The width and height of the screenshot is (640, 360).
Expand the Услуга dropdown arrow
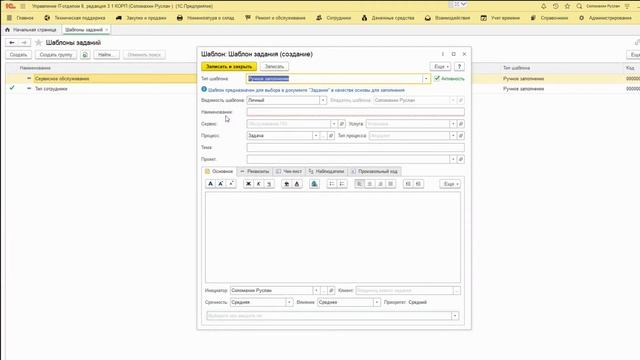(x=453, y=124)
